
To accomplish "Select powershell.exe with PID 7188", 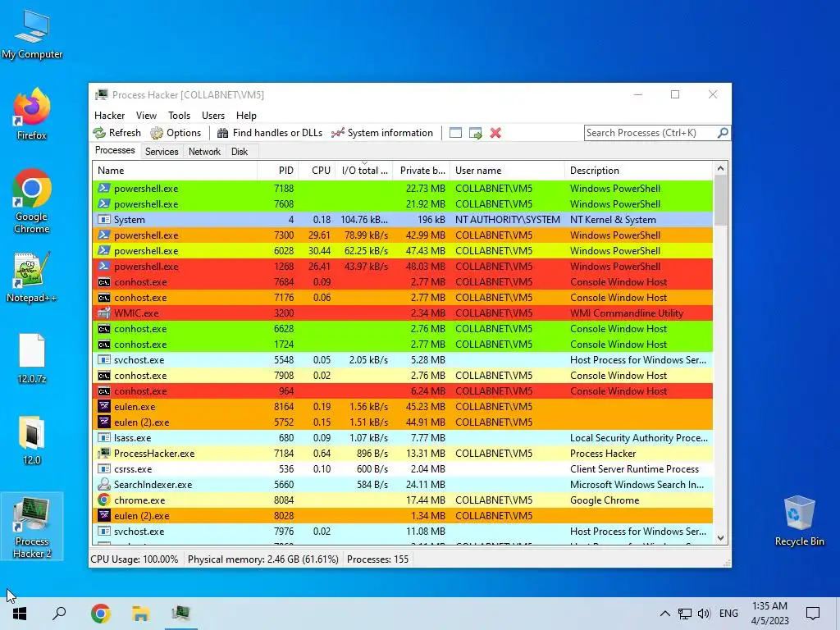I will click(x=402, y=189).
